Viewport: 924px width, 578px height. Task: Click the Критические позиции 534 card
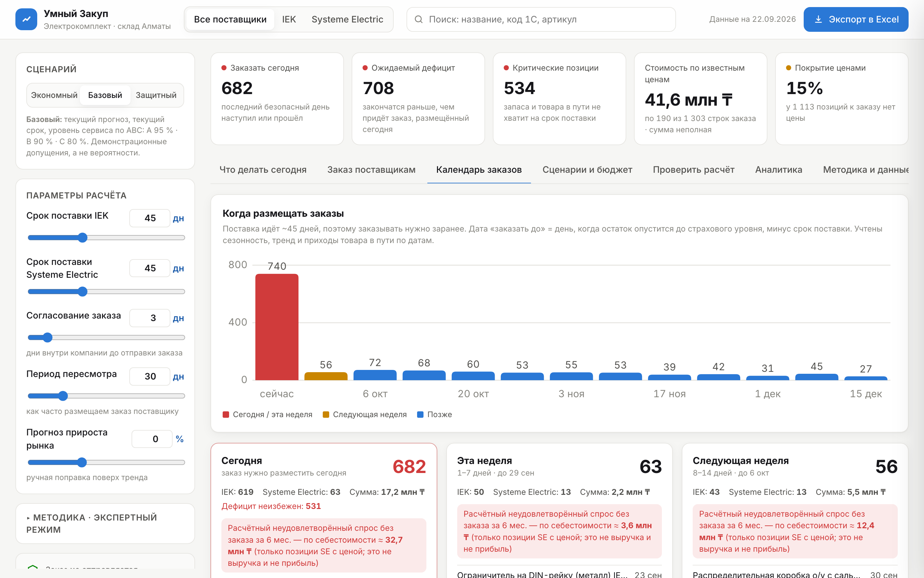[x=559, y=99]
